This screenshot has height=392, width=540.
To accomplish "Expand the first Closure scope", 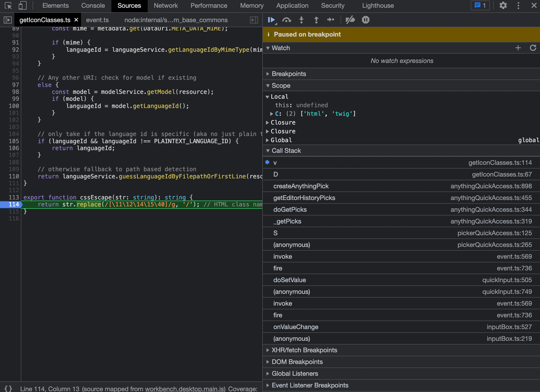I will 268,122.
